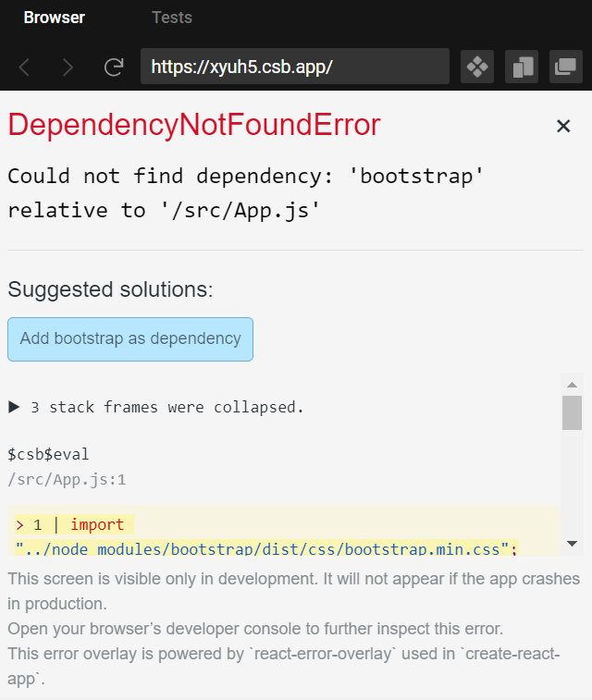Click the stack trace scrollbar up arrow

(572, 385)
